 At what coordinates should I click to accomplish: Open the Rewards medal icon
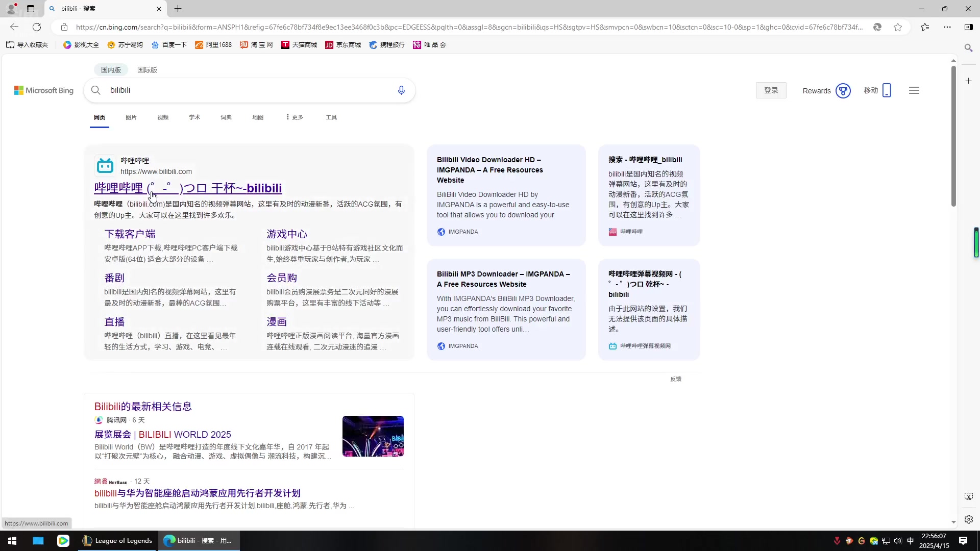[x=843, y=91]
